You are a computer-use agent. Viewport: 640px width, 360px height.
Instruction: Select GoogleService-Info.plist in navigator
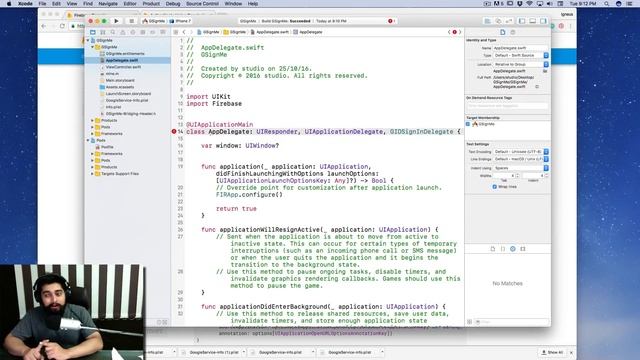[127, 100]
